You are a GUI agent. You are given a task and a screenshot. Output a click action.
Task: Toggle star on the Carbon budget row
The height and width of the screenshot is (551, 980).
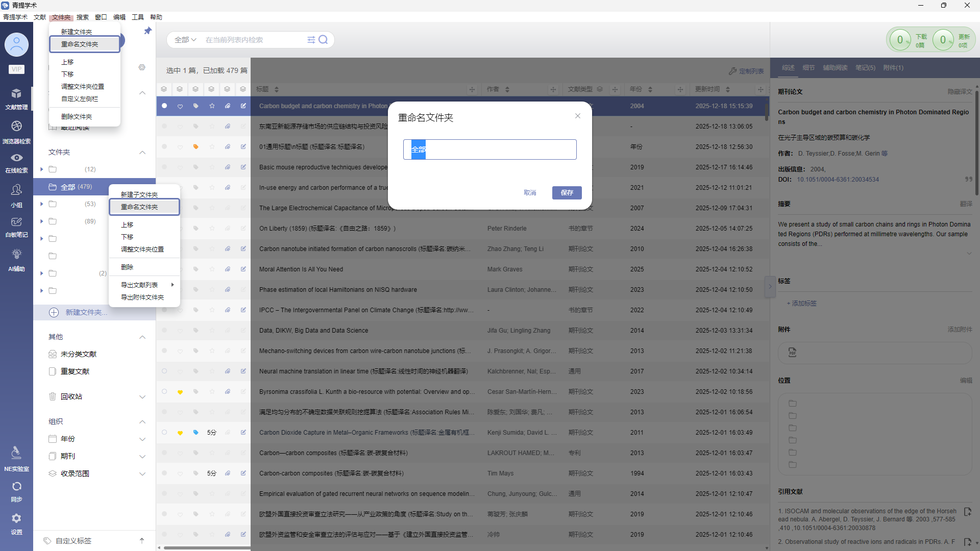pyautogui.click(x=212, y=106)
